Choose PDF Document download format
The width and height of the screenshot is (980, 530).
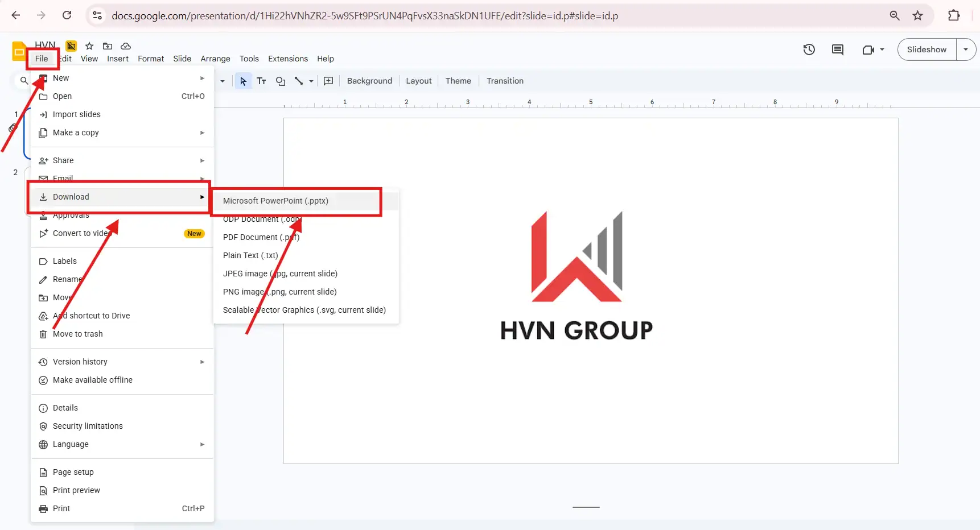point(261,237)
